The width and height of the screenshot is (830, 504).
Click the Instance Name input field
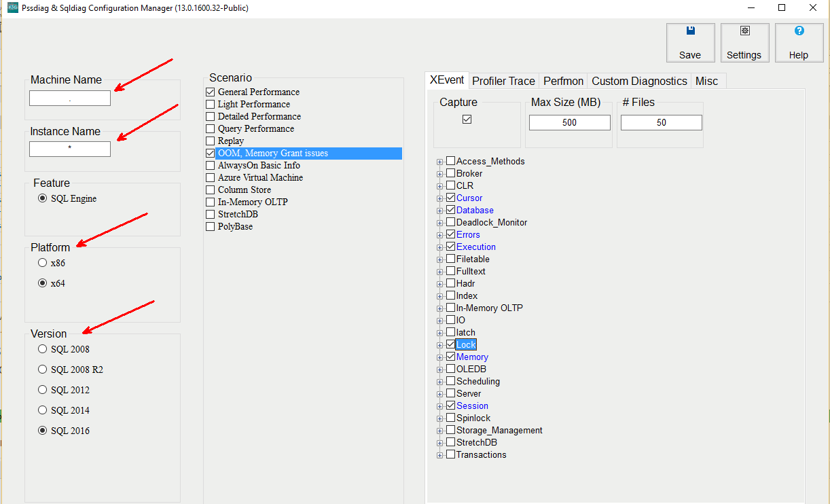coord(70,149)
